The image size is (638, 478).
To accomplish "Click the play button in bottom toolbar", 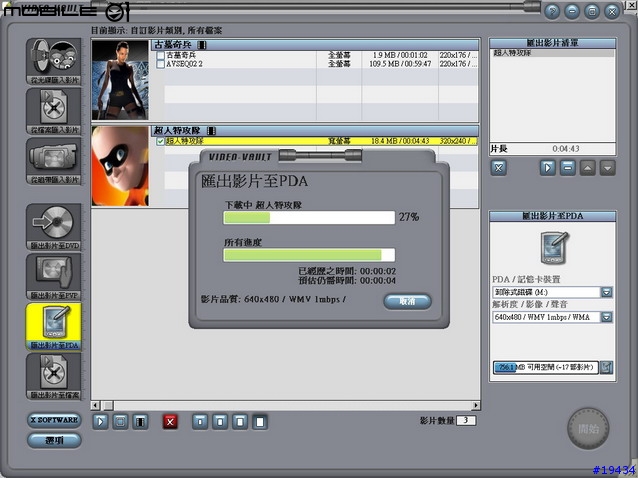I will (x=100, y=422).
